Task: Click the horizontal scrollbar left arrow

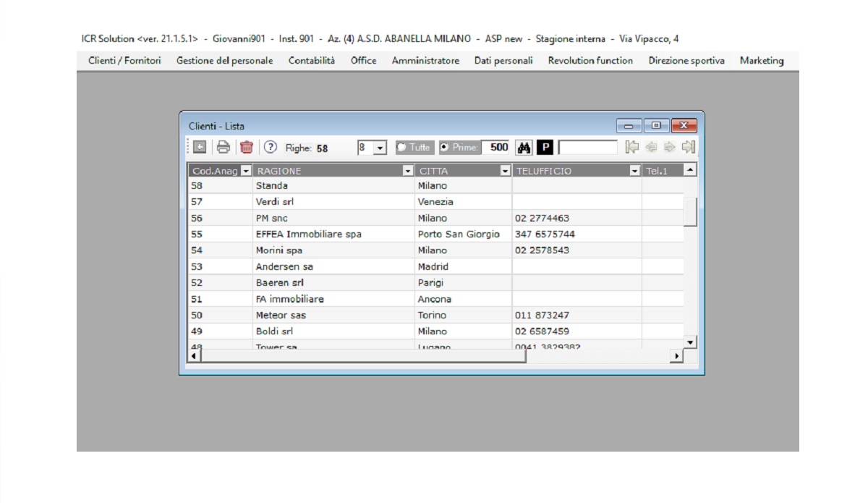Action: tap(195, 356)
